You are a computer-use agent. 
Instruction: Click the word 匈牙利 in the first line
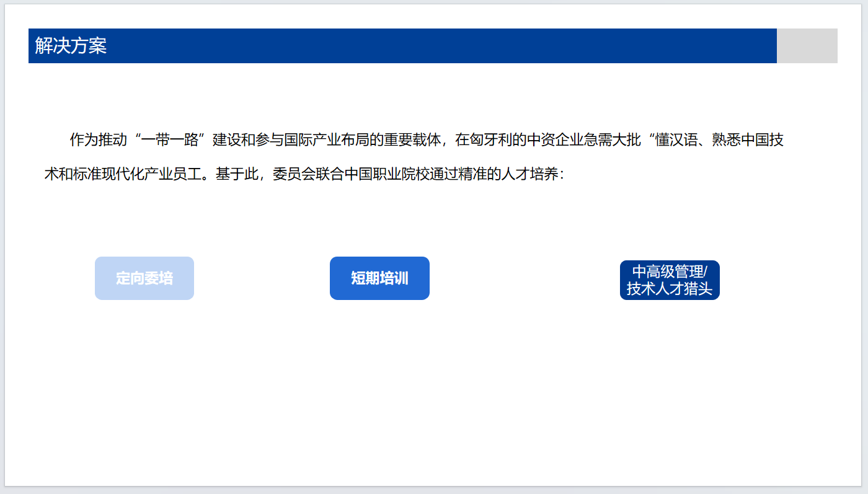[x=491, y=140]
